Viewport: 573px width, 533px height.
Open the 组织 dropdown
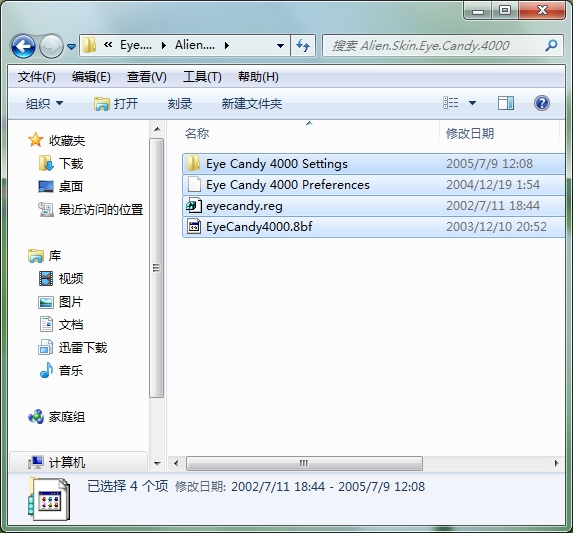click(x=44, y=104)
